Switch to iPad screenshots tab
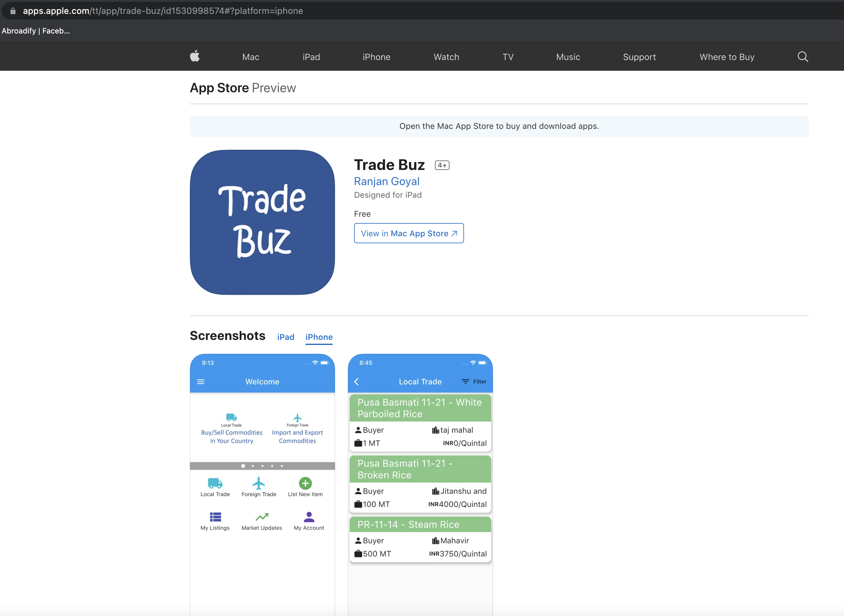This screenshot has height=616, width=844. coord(286,337)
